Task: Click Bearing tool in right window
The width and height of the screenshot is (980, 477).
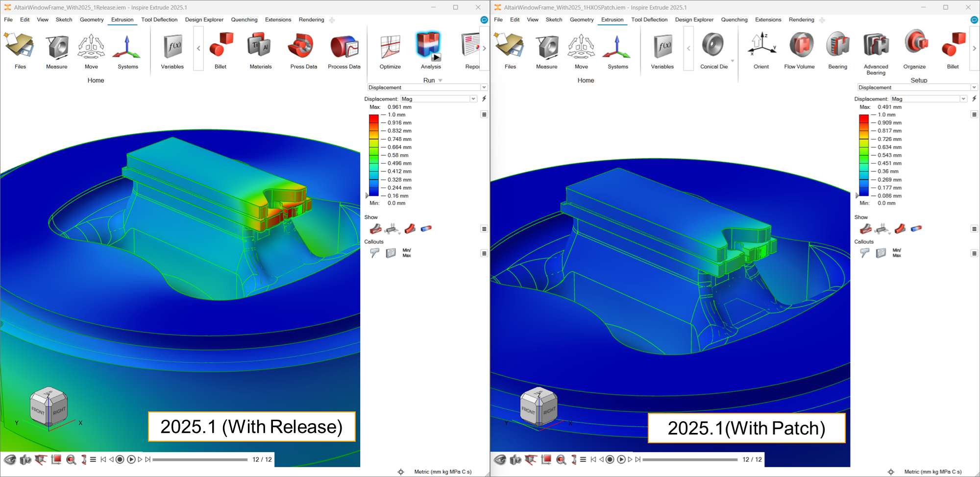Action: (x=837, y=50)
